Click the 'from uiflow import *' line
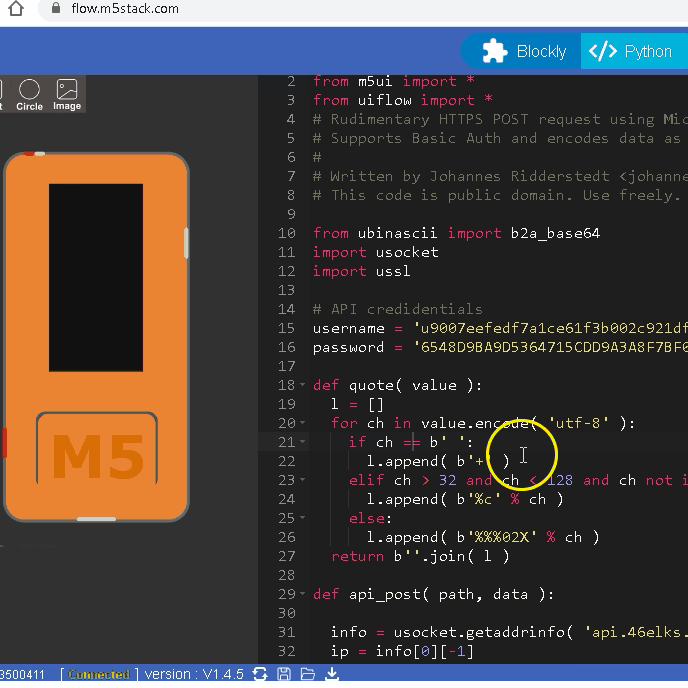Viewport: 688px width, 688px height. click(x=402, y=100)
